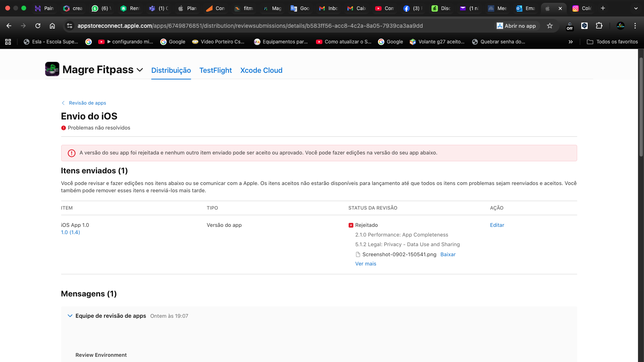Open the build 1.0 (1.4) link
This screenshot has height=362, width=644.
pyautogui.click(x=70, y=232)
